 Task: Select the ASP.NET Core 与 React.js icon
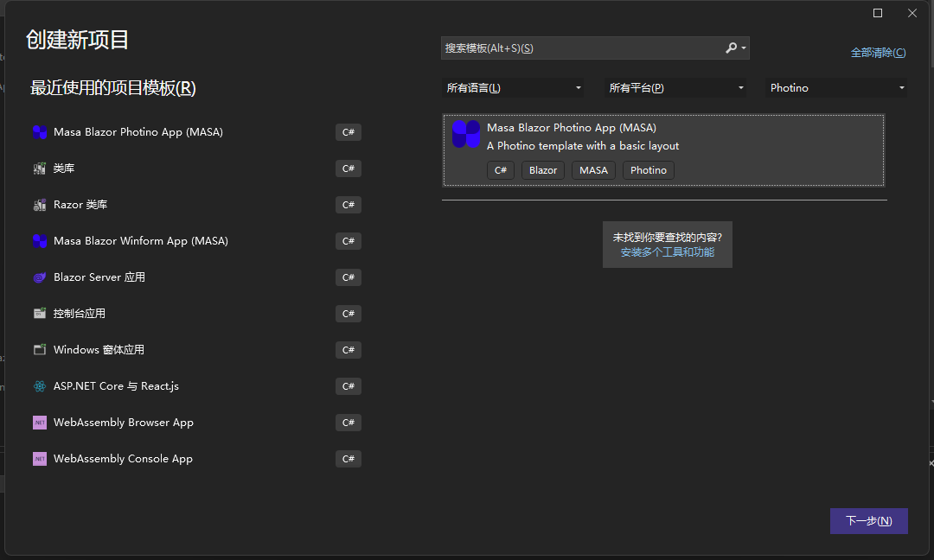point(40,385)
